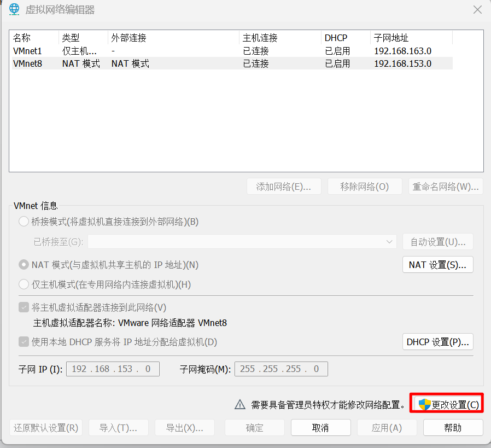Screen dimensions: 491x448
Task: Click the 应用(A) button
Action: (387, 428)
